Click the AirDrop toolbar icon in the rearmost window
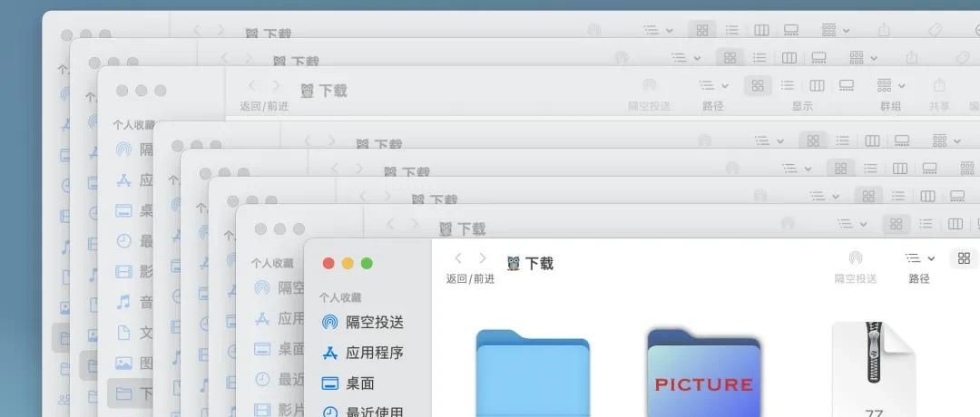The height and width of the screenshot is (417, 980). (x=594, y=30)
